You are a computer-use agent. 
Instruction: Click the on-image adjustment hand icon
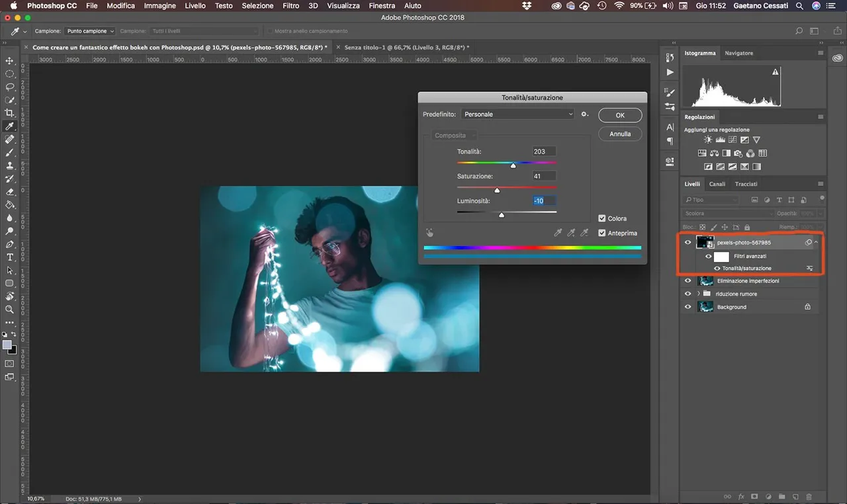430,233
